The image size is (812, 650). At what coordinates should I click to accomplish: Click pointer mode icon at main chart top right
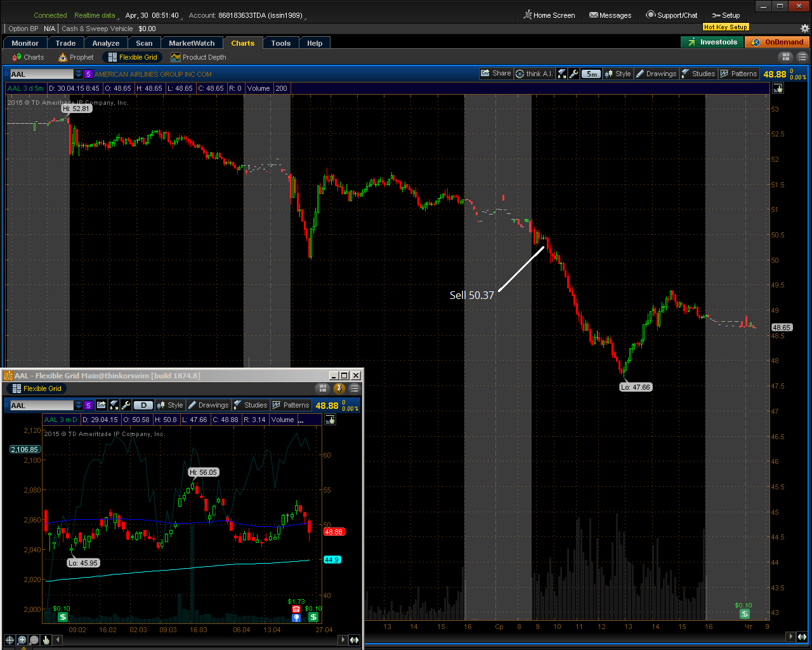(x=778, y=88)
